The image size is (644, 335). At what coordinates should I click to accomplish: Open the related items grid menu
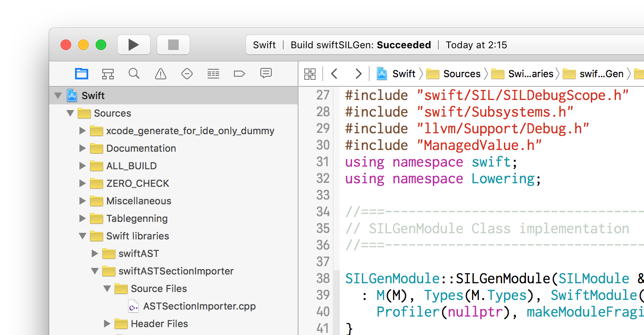[310, 74]
